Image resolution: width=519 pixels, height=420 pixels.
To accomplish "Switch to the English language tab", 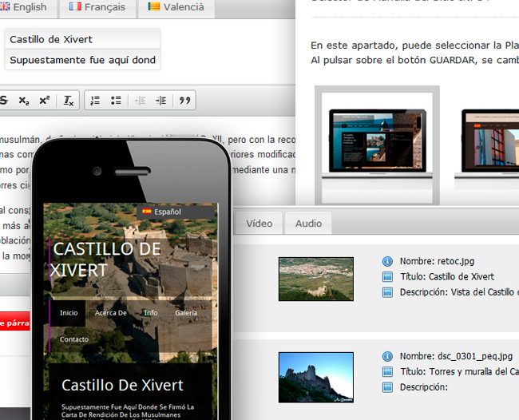I will point(27,8).
